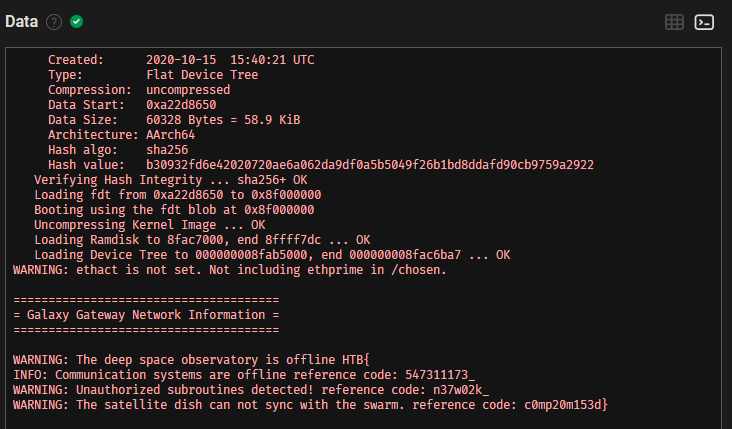
Task: Click the AArch64 architecture value
Action: pyautogui.click(x=171, y=134)
